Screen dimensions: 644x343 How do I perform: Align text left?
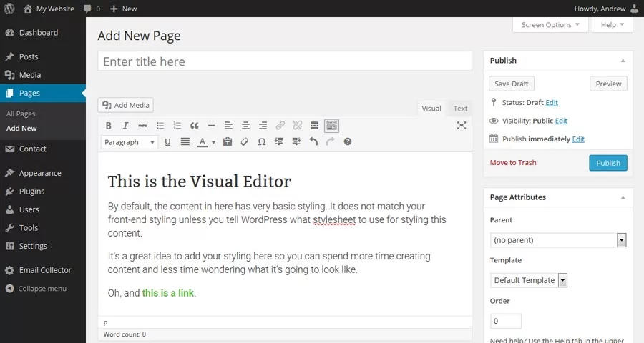click(x=228, y=126)
